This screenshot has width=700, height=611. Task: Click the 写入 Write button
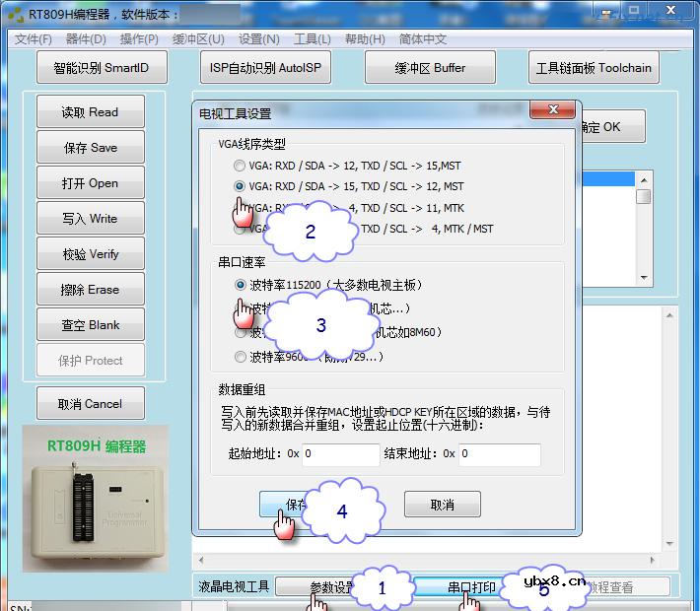(x=91, y=218)
